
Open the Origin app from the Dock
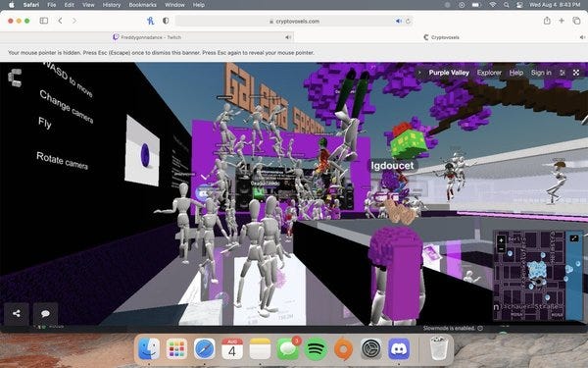[x=343, y=348]
